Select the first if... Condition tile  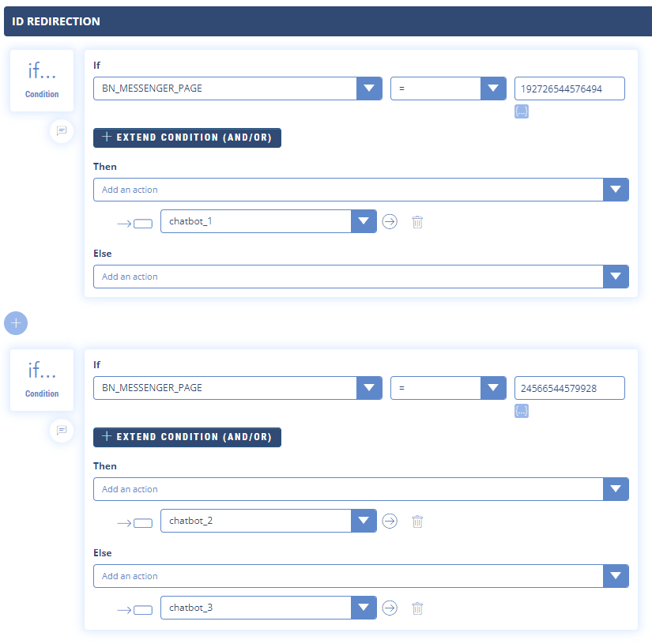[x=42, y=80]
